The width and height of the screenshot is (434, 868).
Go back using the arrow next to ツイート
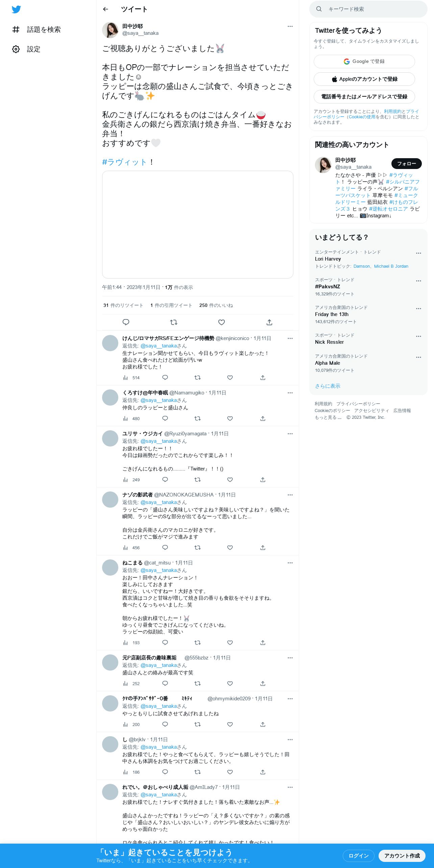[105, 9]
